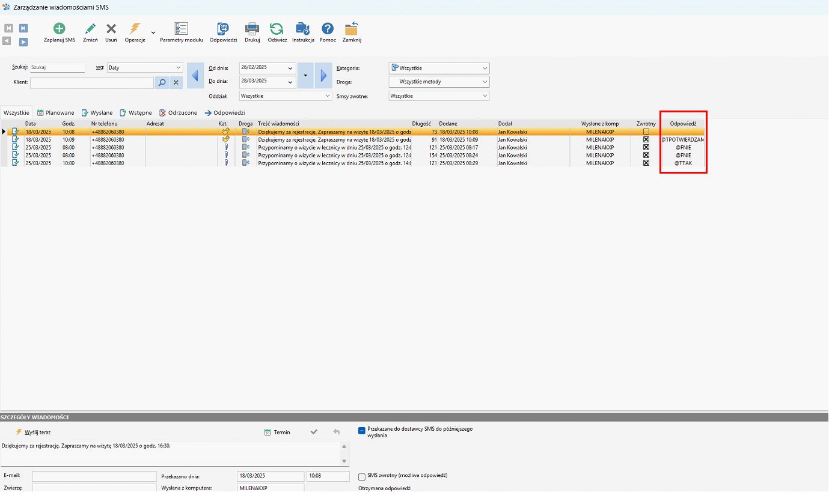Open the Instrukcja video icon
The width and height of the screenshot is (829, 504).
click(x=303, y=29)
